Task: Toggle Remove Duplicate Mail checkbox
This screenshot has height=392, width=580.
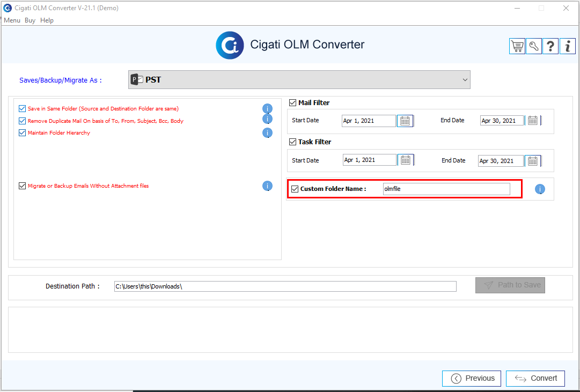Action: (x=22, y=121)
